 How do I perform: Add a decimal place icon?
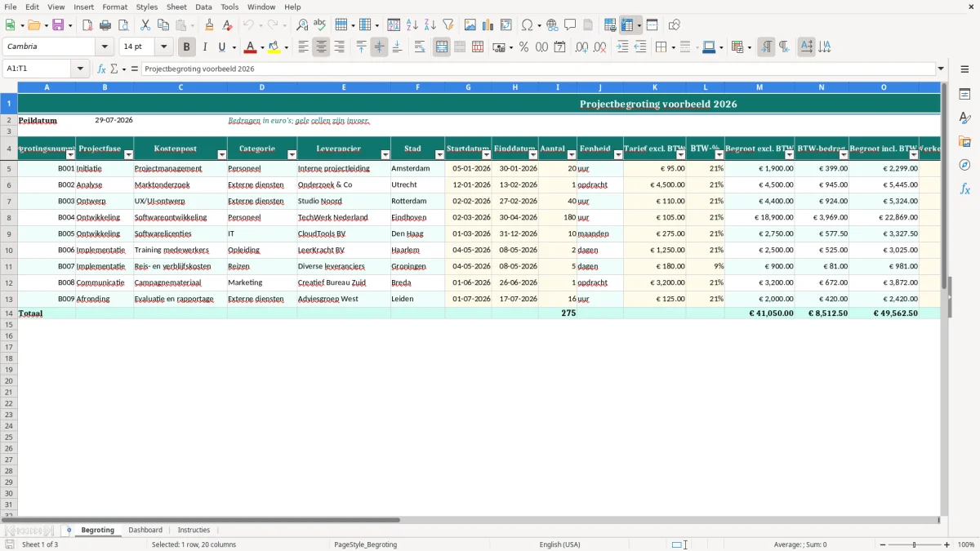pos(581,47)
